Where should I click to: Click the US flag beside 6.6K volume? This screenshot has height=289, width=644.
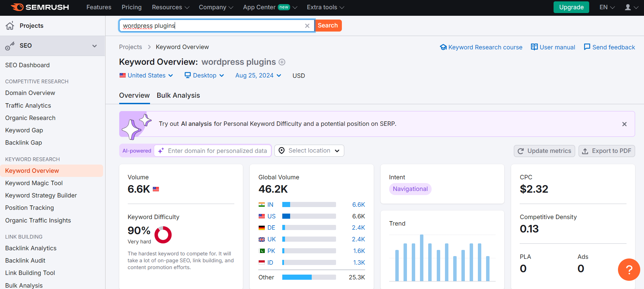point(156,189)
